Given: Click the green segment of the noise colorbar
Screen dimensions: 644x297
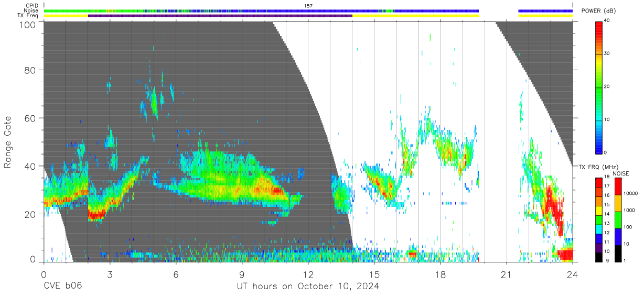Looking at the screenshot, I should (618, 219).
